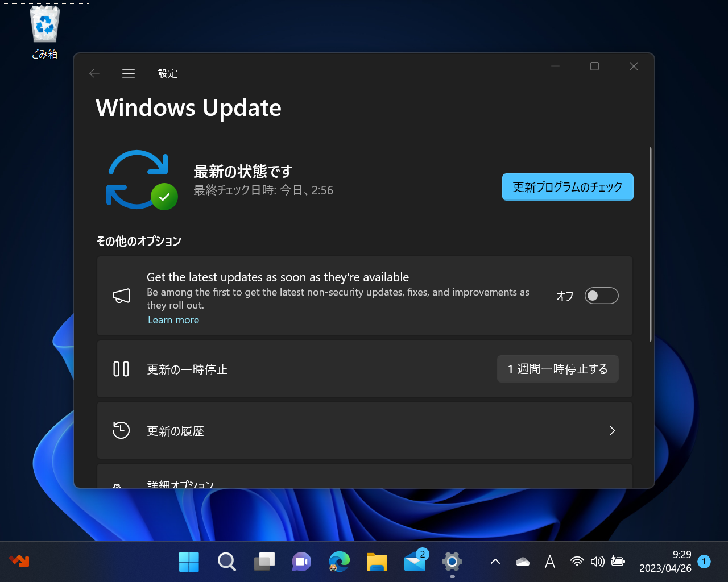Click the IME input indicator A
This screenshot has height=582, width=728.
549,562
